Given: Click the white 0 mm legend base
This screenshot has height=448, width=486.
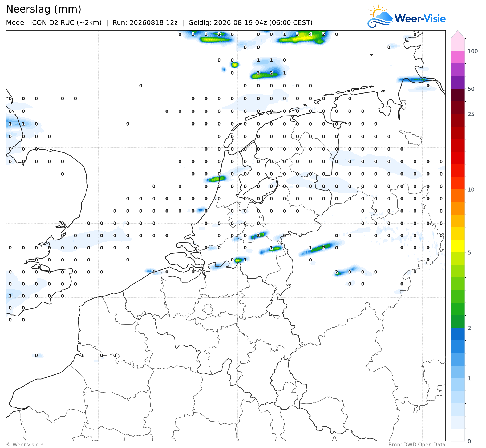Looking at the screenshot, I should click(458, 435).
